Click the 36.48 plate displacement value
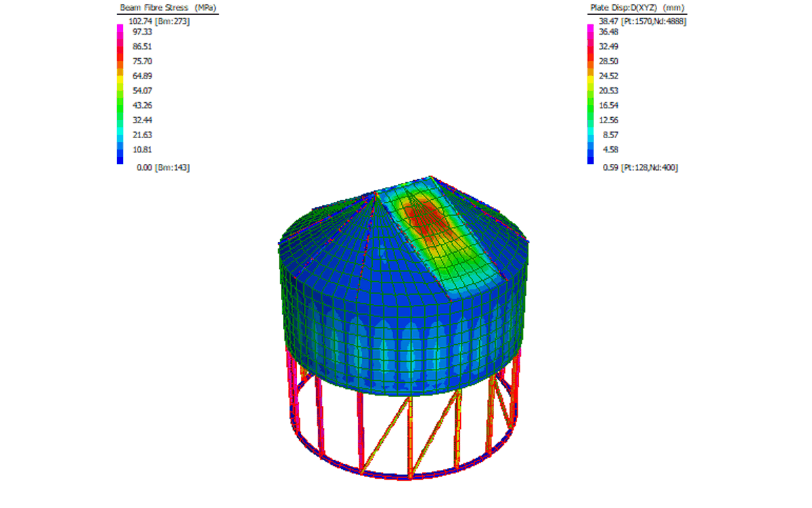The height and width of the screenshot is (508, 812). [x=609, y=32]
